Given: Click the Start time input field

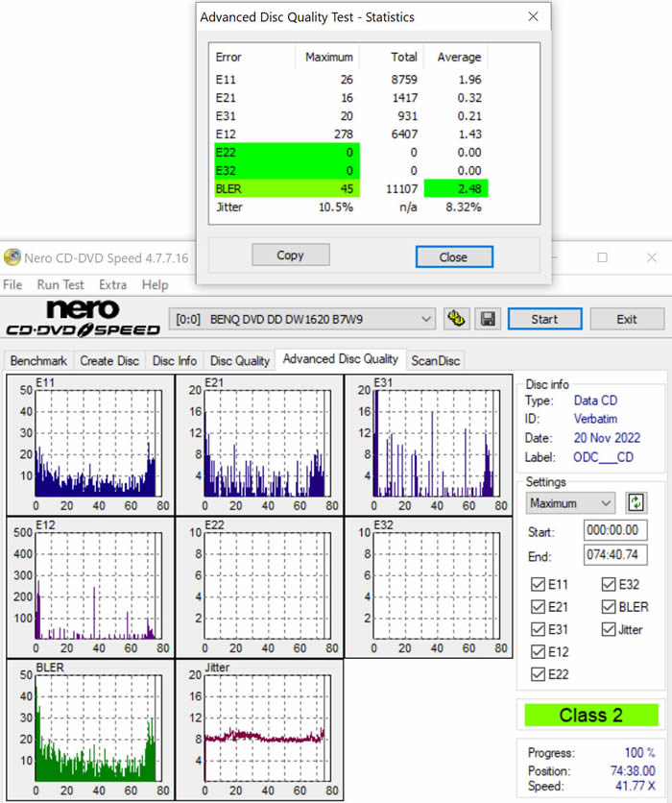Looking at the screenshot, I should click(615, 530).
